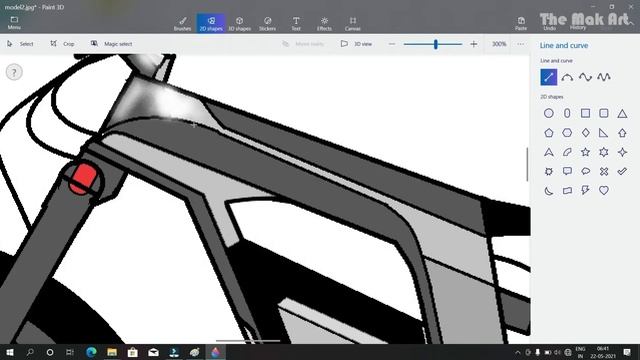This screenshot has width=640, height=360.
Task: Open the Windows Start menu
Action: coord(10,352)
